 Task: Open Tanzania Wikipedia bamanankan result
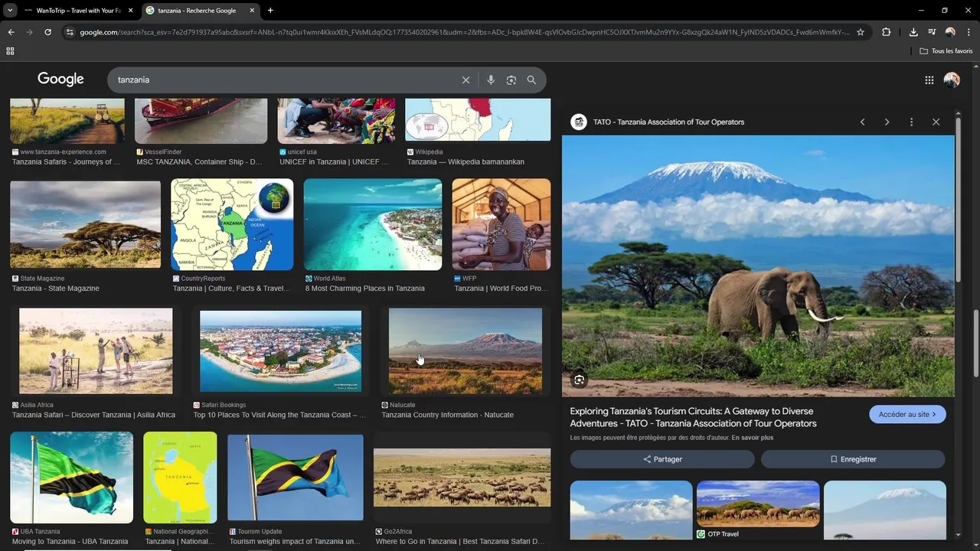pyautogui.click(x=465, y=162)
